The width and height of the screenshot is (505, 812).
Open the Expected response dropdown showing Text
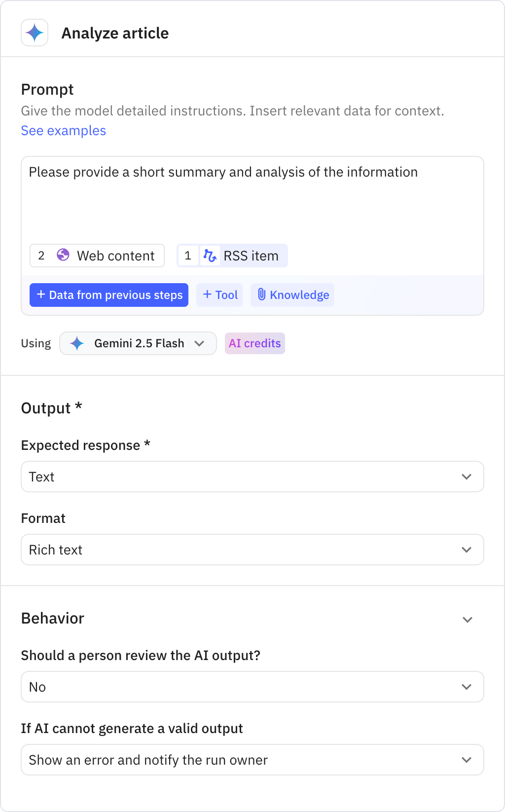tap(252, 477)
